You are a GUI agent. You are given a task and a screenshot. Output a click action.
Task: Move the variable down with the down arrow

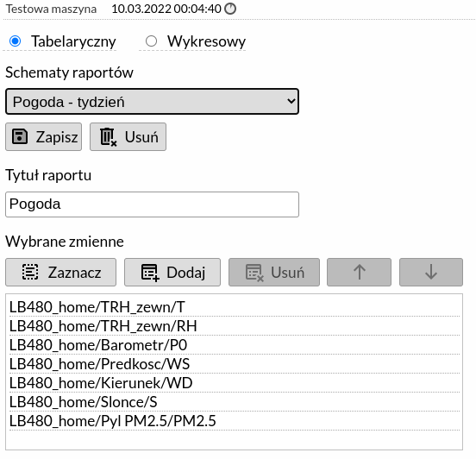(x=431, y=272)
